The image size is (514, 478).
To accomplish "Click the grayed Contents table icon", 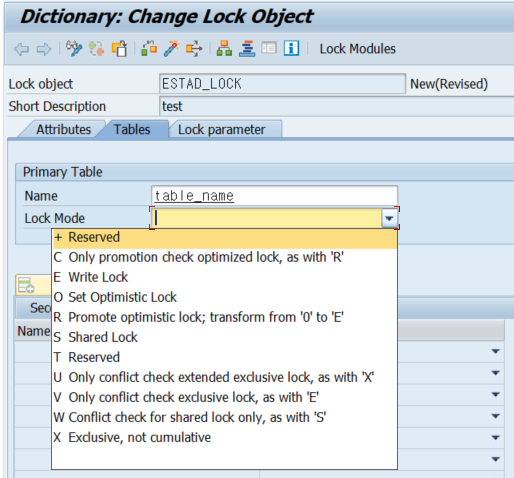I will 269,49.
